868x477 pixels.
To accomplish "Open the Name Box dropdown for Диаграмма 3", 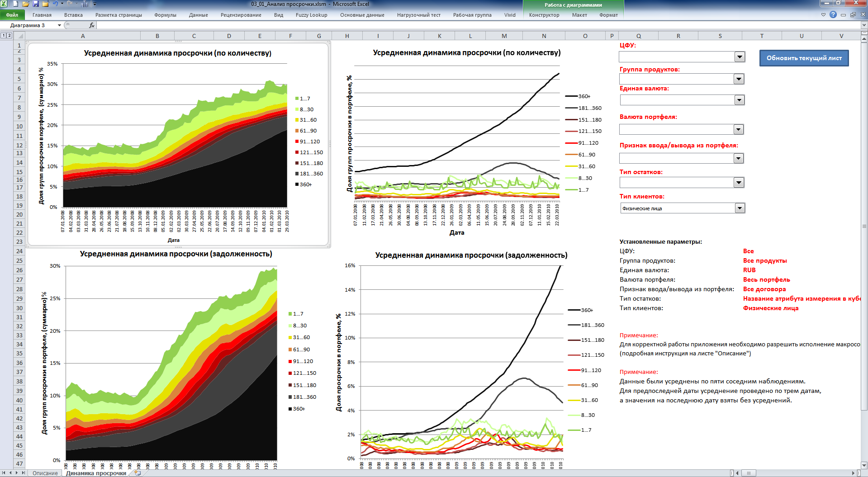I will (59, 25).
